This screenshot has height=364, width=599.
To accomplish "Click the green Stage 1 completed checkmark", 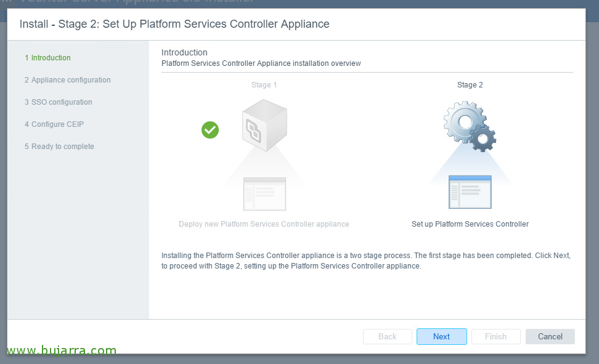I will tap(210, 130).
